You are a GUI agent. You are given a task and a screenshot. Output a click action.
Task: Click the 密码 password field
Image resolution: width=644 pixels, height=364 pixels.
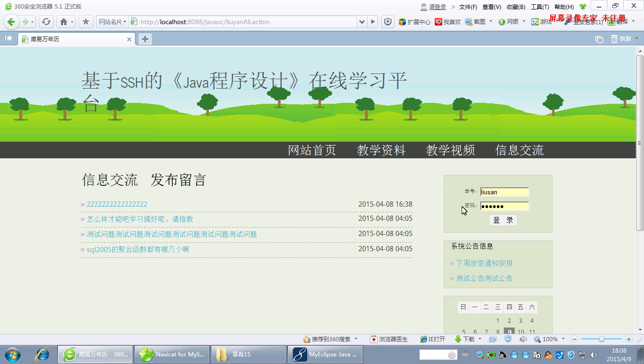504,206
